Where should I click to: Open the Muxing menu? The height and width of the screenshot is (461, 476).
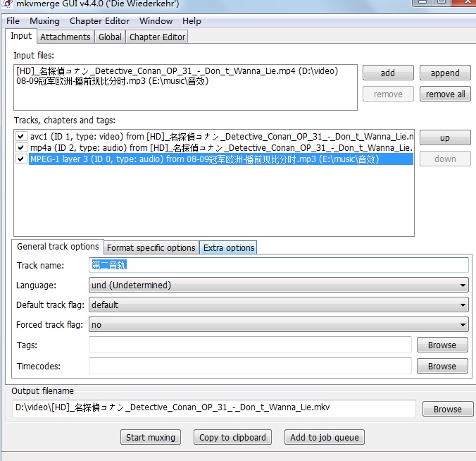pyautogui.click(x=44, y=21)
